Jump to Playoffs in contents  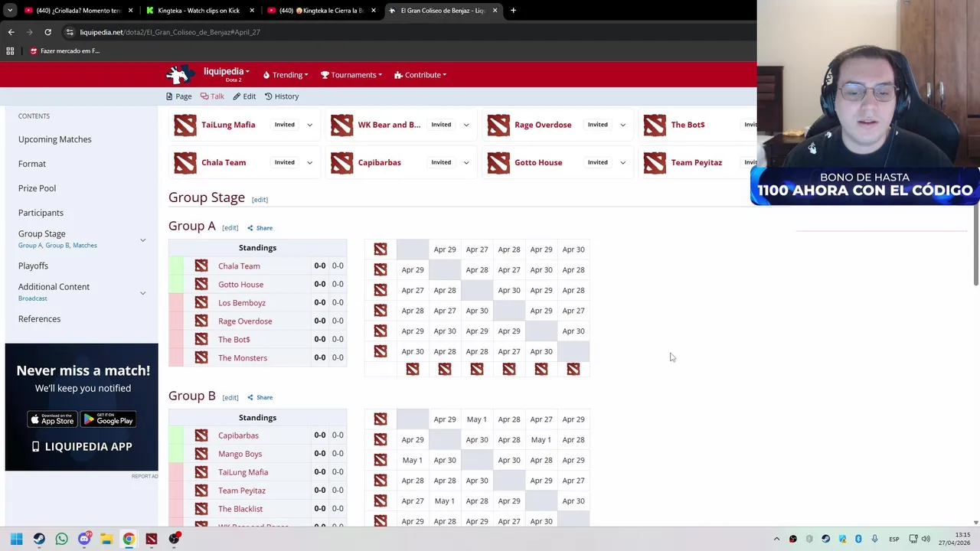click(x=33, y=266)
